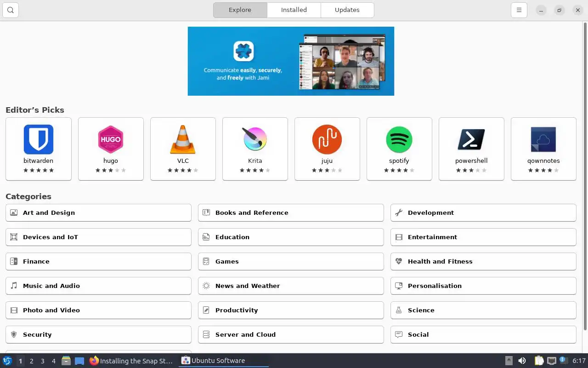Click the search magnifier icon button
This screenshot has width=588, height=368.
tap(11, 10)
